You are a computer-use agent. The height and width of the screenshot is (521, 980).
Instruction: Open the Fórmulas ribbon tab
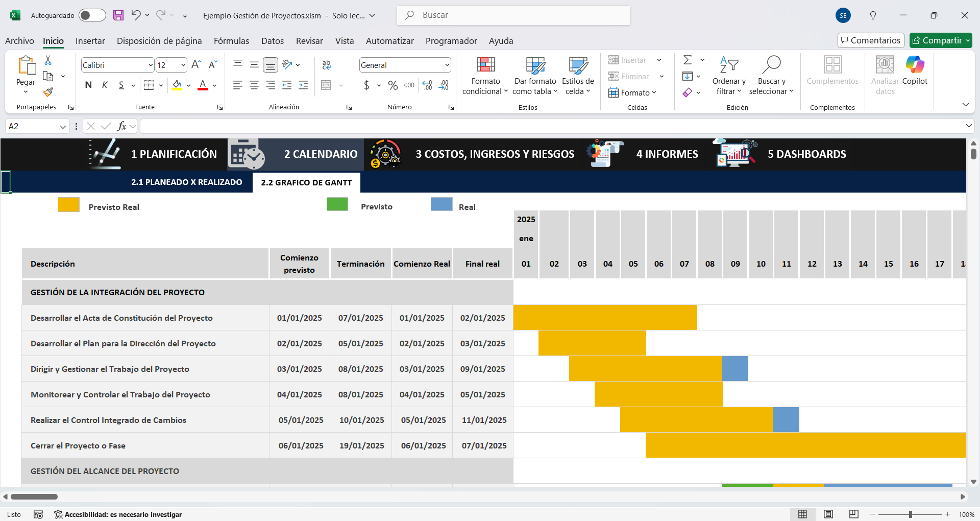(x=231, y=41)
